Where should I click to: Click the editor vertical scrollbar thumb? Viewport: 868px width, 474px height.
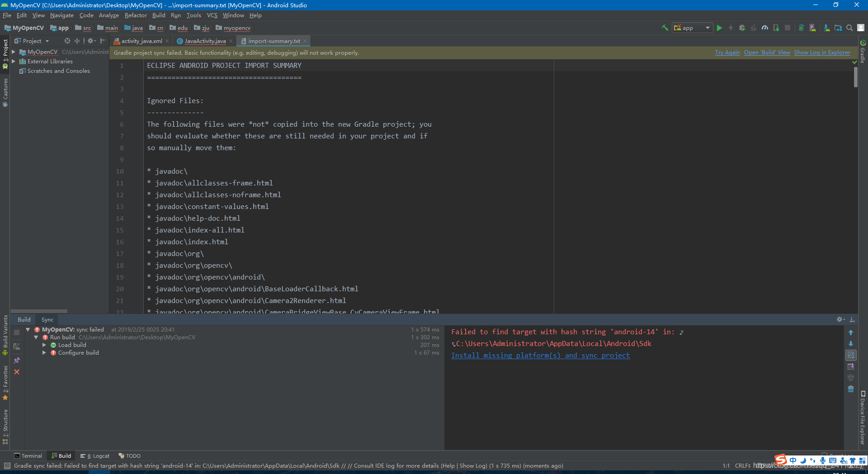click(x=855, y=77)
